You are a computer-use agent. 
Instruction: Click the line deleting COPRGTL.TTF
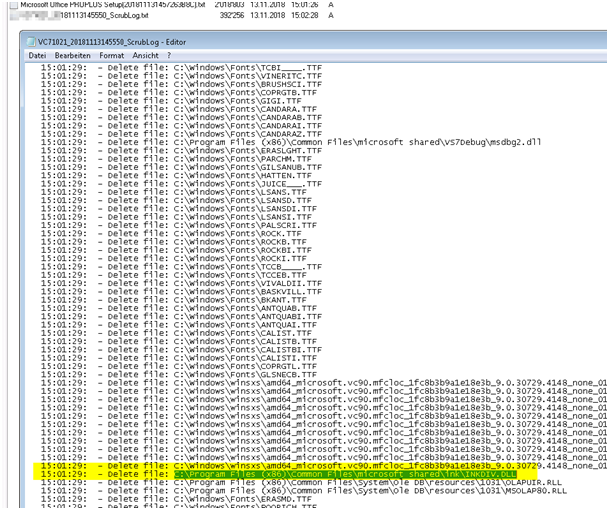coord(179,366)
